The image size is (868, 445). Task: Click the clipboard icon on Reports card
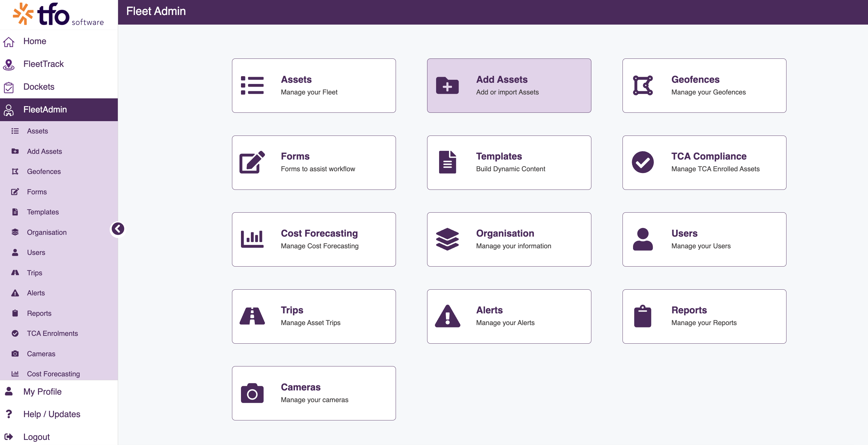(643, 316)
